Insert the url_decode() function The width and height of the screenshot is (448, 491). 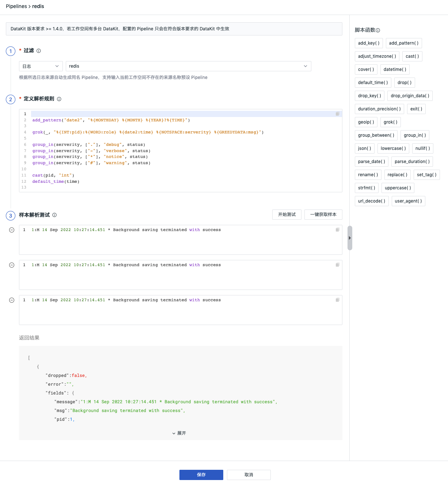pos(372,201)
